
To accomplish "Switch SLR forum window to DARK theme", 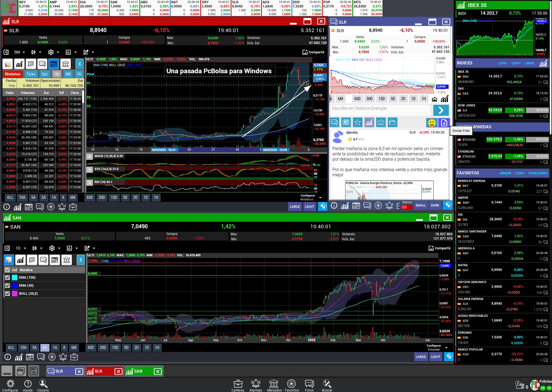I will (x=435, y=205).
